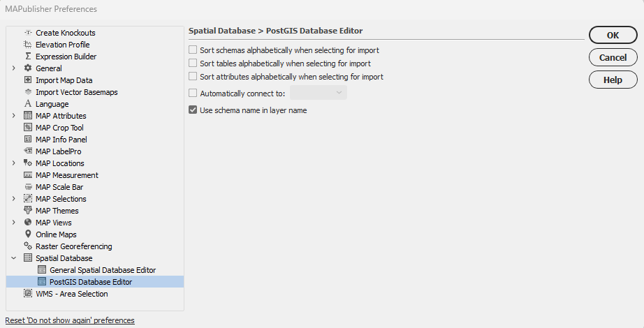Open the Automatically connect to dropdown

pos(319,93)
